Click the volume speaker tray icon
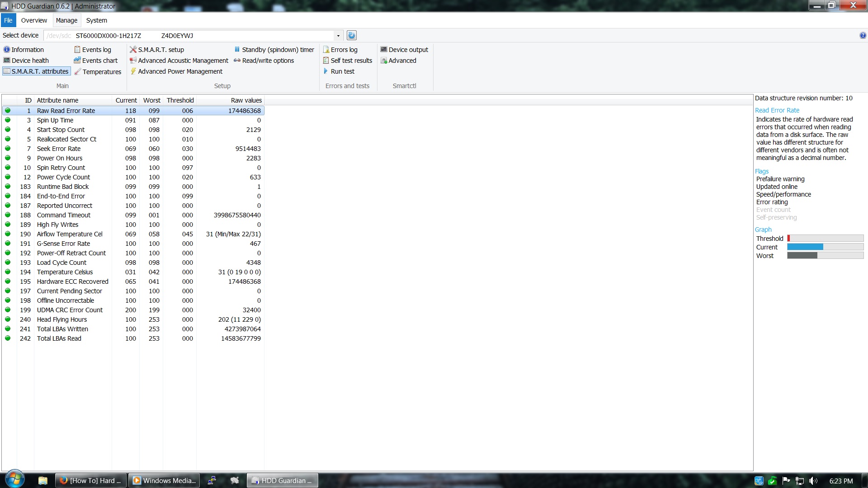Screen dimensions: 868x488 [813, 481]
